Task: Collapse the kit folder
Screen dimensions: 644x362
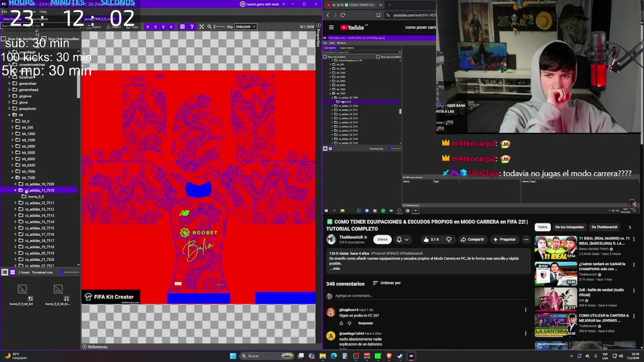Action: [9, 115]
